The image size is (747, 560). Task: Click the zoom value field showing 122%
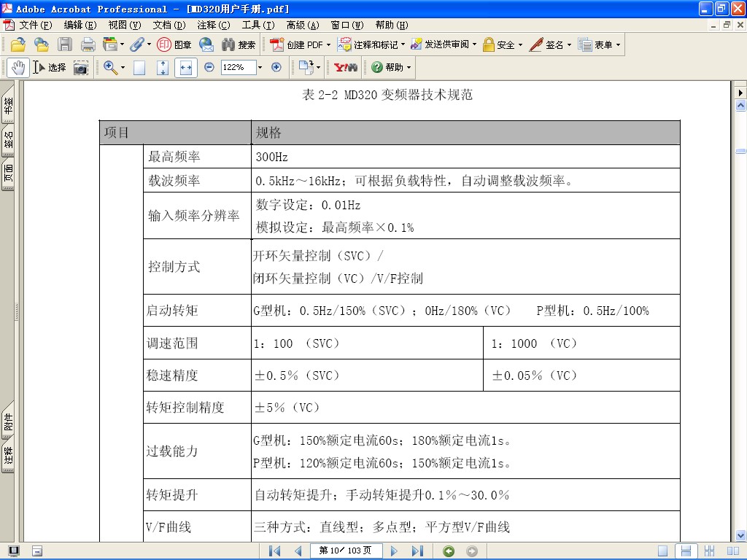(x=239, y=68)
